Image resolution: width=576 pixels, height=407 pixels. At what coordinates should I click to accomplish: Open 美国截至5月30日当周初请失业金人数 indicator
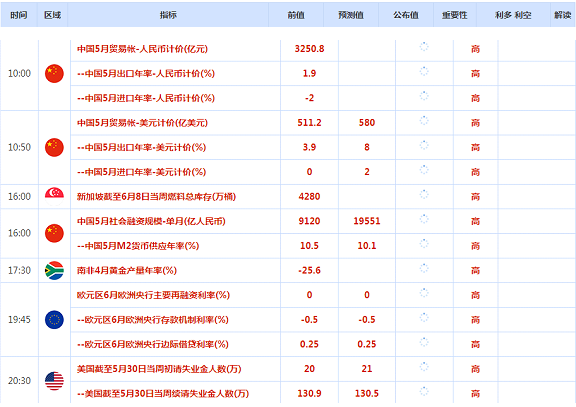[159, 369]
